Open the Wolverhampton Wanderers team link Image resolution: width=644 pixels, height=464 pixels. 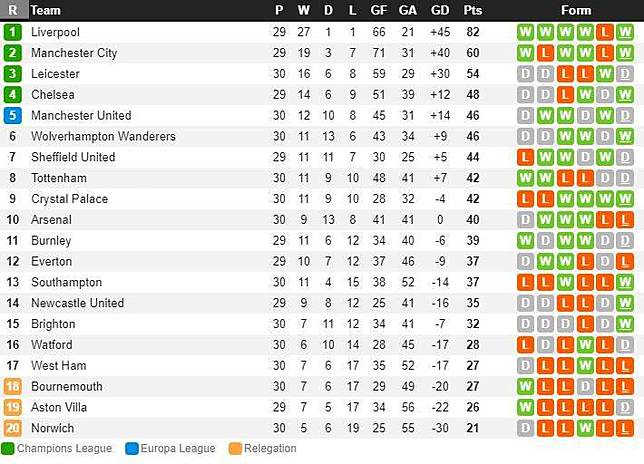103,136
